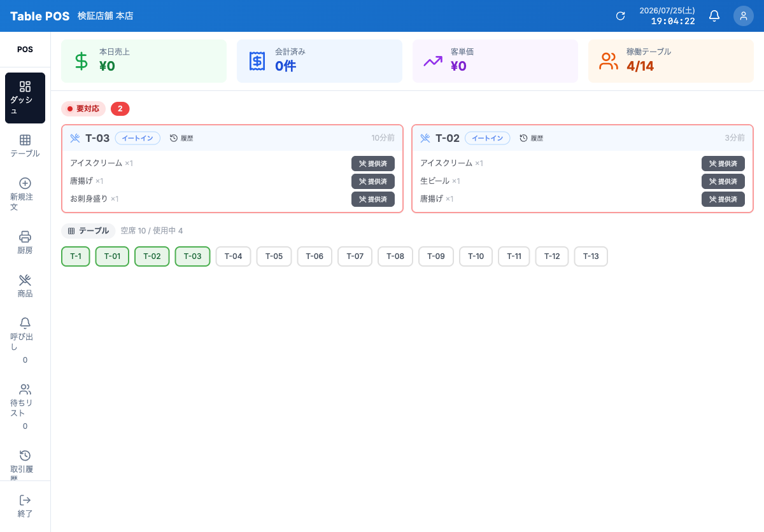Open 新規注文 from the sidebar
The width and height of the screenshot is (764, 532).
(x=25, y=195)
